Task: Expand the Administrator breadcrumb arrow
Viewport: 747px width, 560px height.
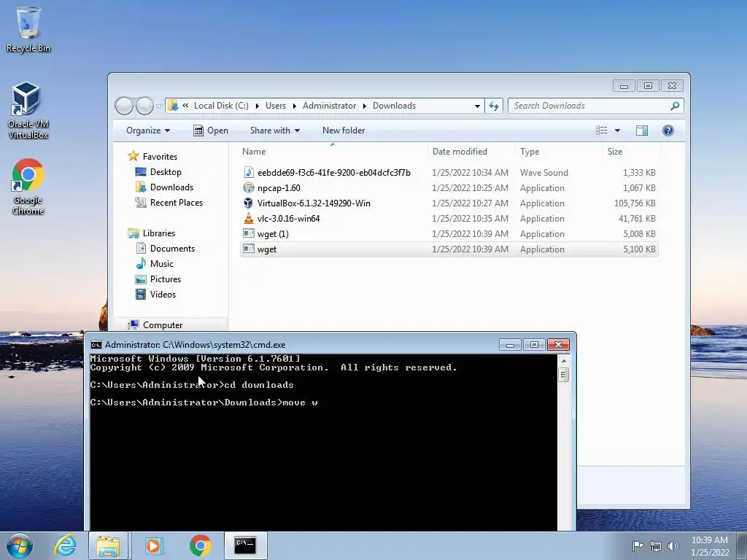Action: [365, 106]
